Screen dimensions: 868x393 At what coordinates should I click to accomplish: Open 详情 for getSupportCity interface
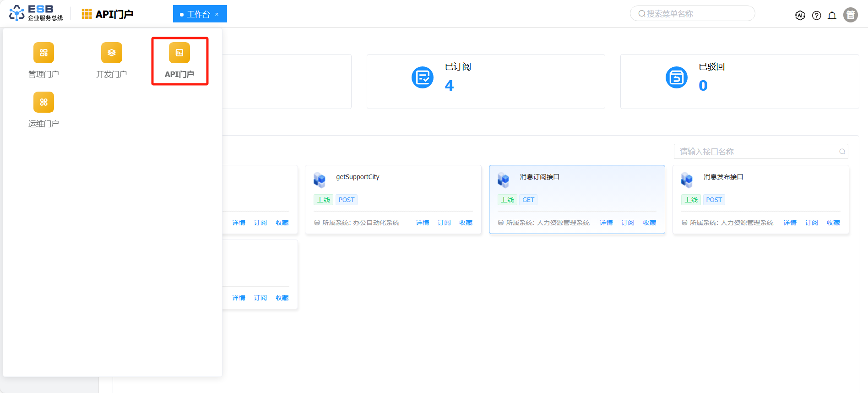click(422, 223)
